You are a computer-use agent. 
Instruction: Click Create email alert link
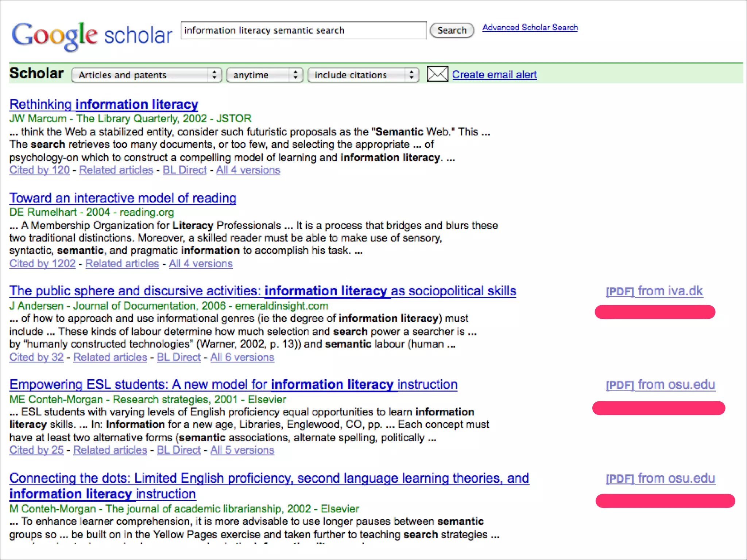tap(494, 75)
